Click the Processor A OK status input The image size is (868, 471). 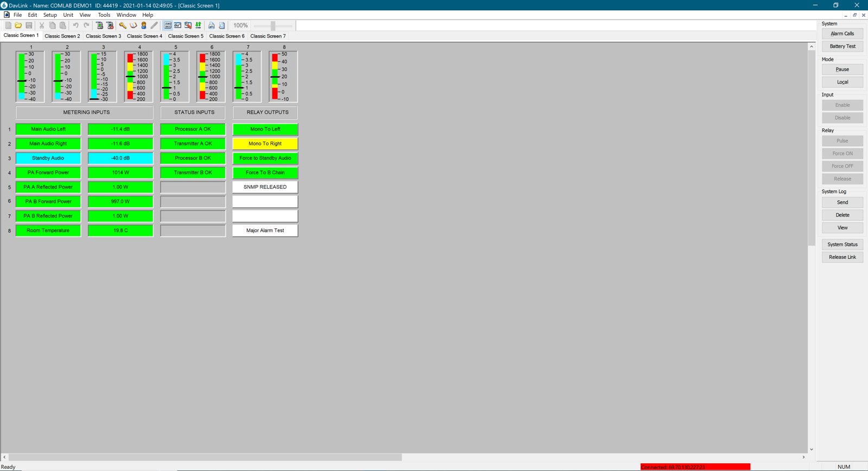193,129
